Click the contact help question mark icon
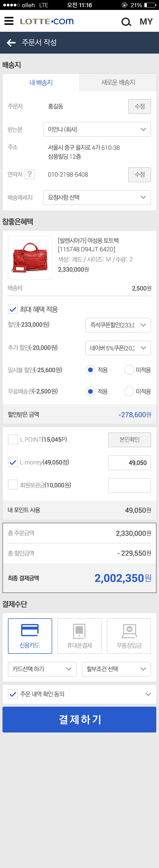159x868 pixels. coord(30,174)
